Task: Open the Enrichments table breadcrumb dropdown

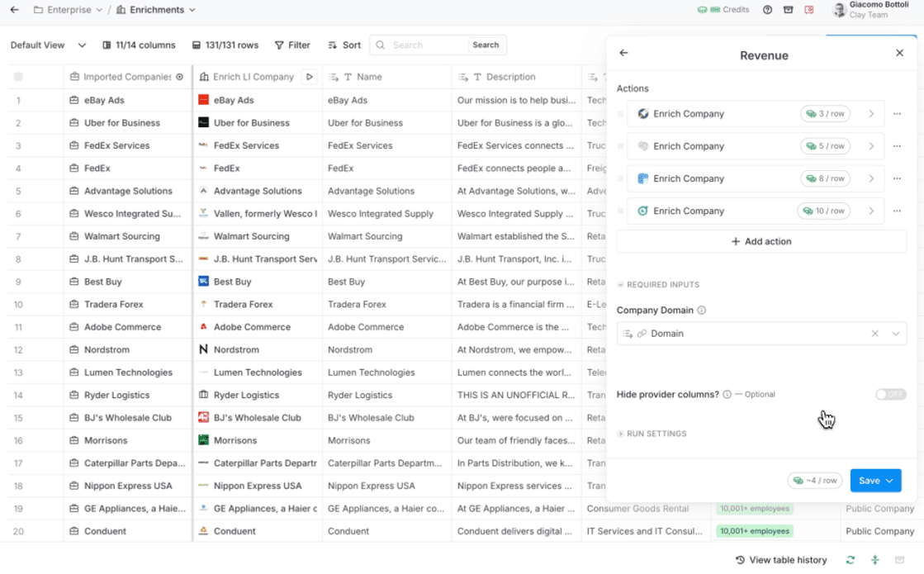Action: click(156, 9)
